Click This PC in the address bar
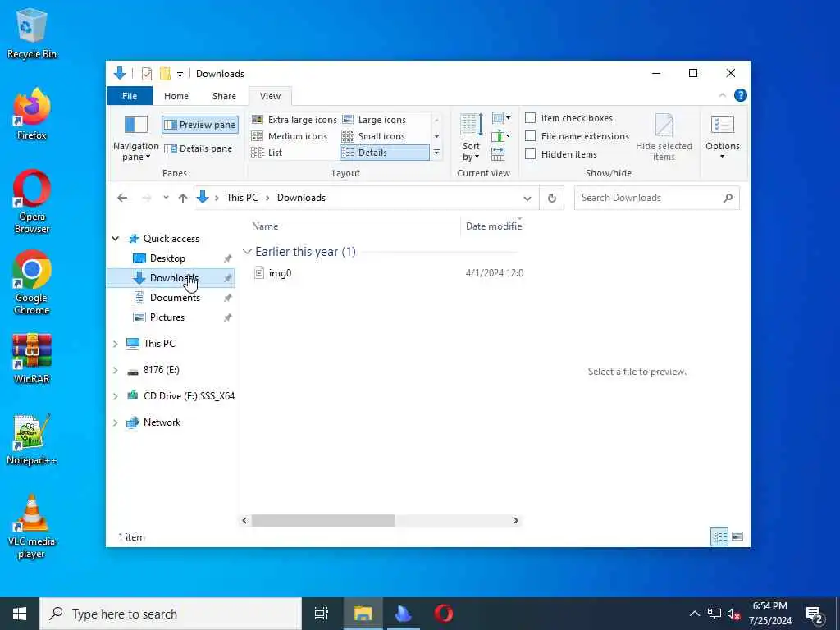Viewport: 840px width, 630px height. [x=242, y=198]
